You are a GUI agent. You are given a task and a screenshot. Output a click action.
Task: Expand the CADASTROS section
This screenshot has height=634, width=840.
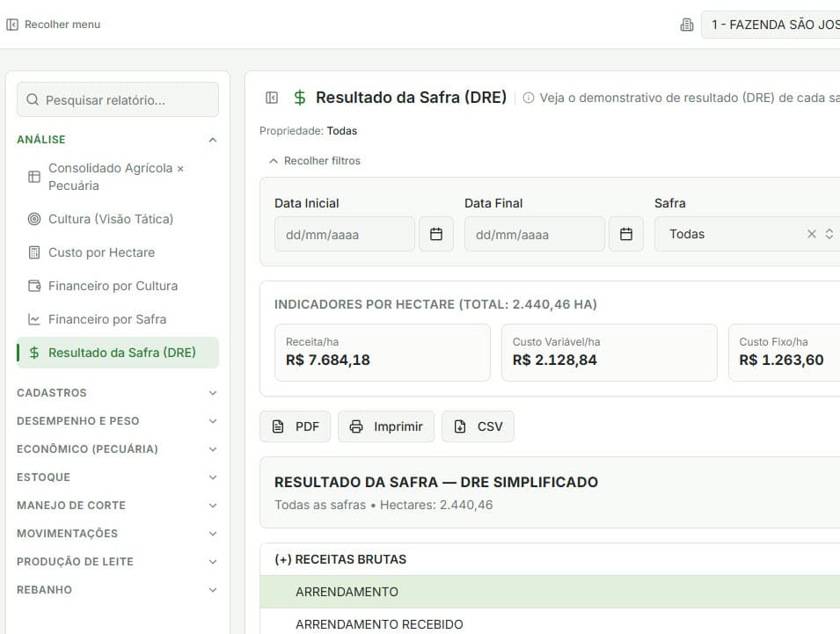point(117,392)
